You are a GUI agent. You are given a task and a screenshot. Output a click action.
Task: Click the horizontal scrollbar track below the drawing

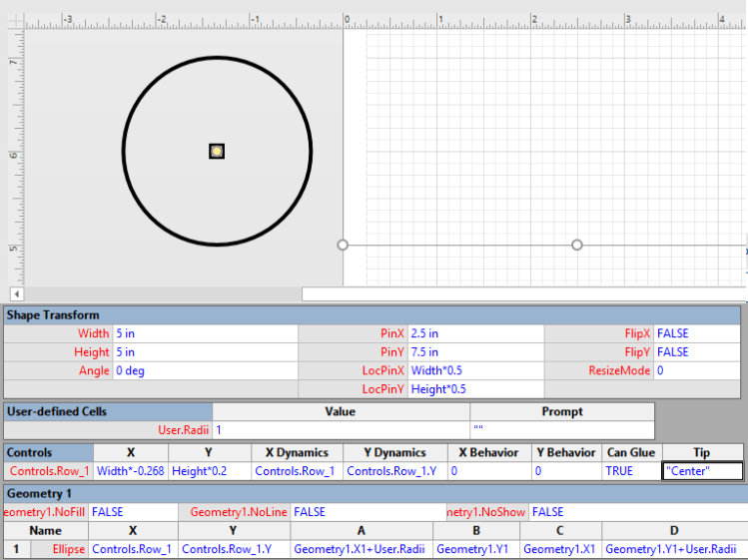pyautogui.click(x=160, y=293)
